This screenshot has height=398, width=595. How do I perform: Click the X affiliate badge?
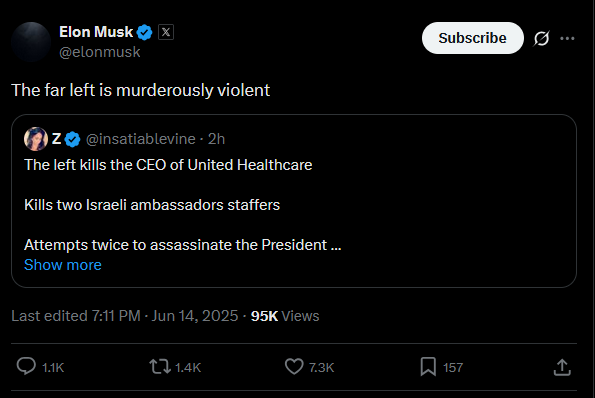166,32
